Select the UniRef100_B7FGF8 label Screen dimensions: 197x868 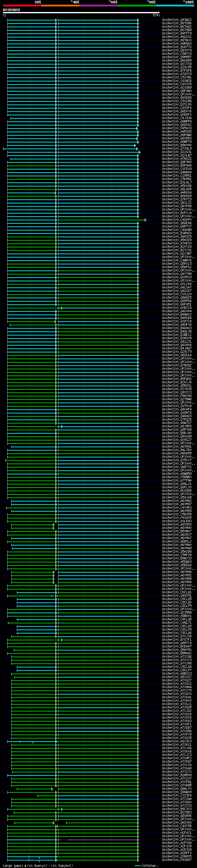(177, 71)
